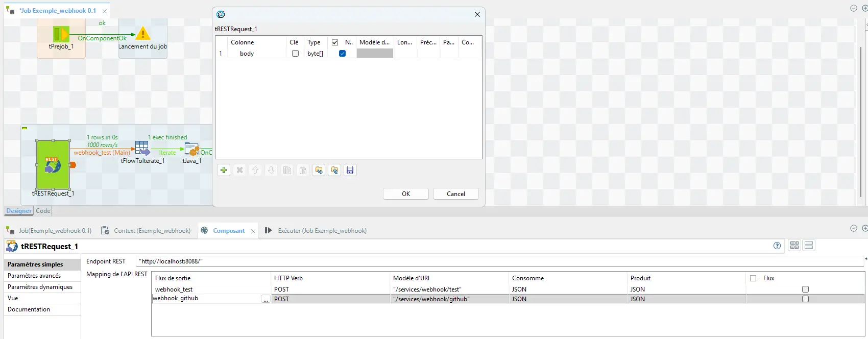The height and width of the screenshot is (339, 868).
Task: Close the schema dialog with X
Action: [x=477, y=14]
